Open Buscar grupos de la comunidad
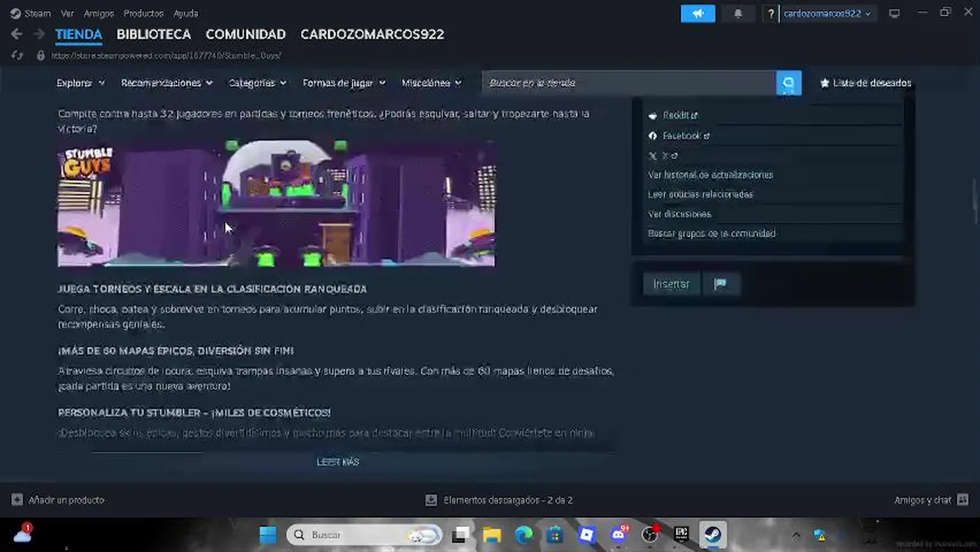This screenshot has width=980, height=552. (x=712, y=234)
